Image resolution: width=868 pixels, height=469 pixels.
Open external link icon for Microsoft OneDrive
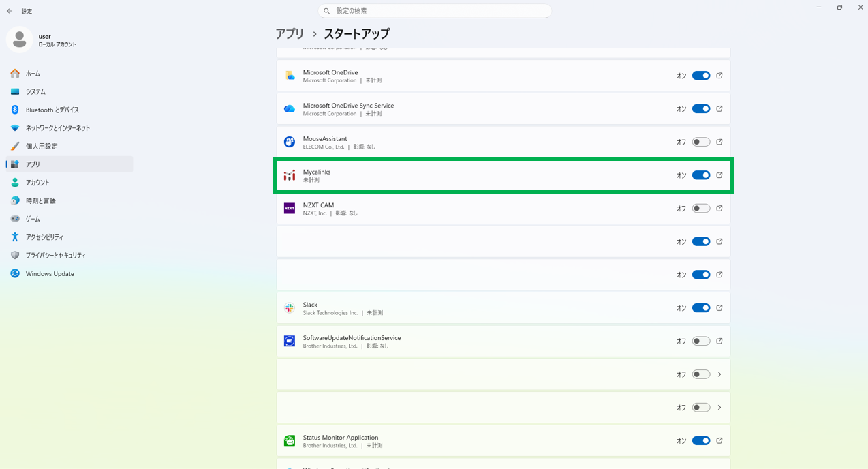pyautogui.click(x=719, y=76)
